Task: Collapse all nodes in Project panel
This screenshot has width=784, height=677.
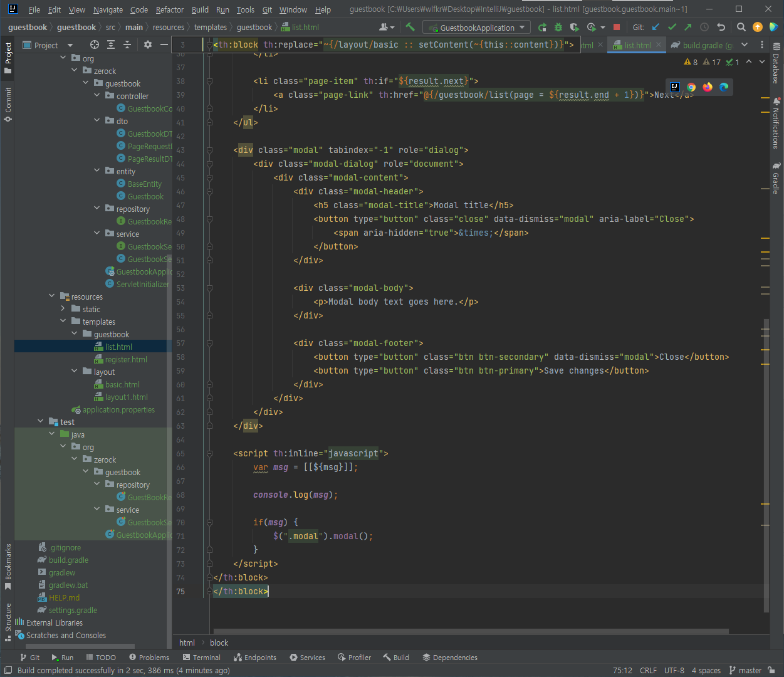Action: coord(127,45)
